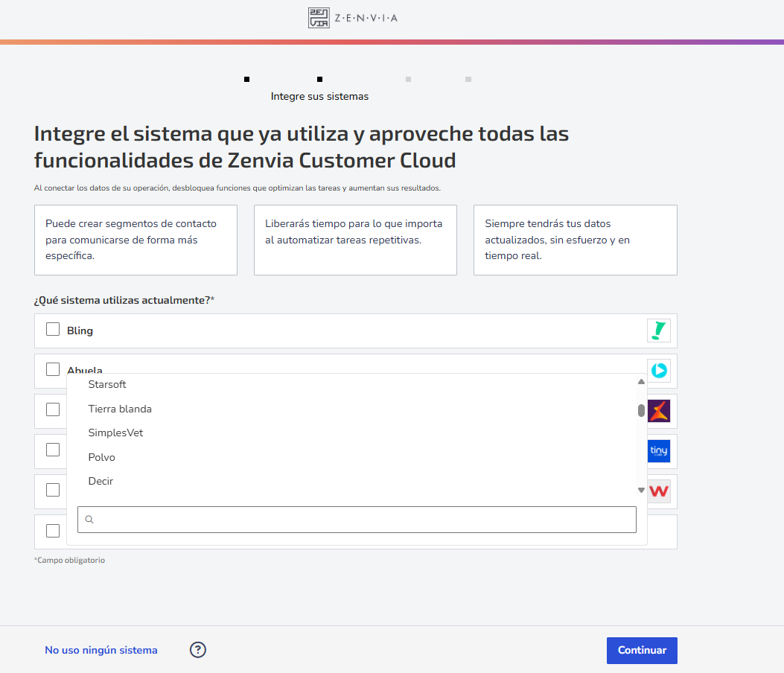Click the Zenvia logo icon

[x=319, y=18]
